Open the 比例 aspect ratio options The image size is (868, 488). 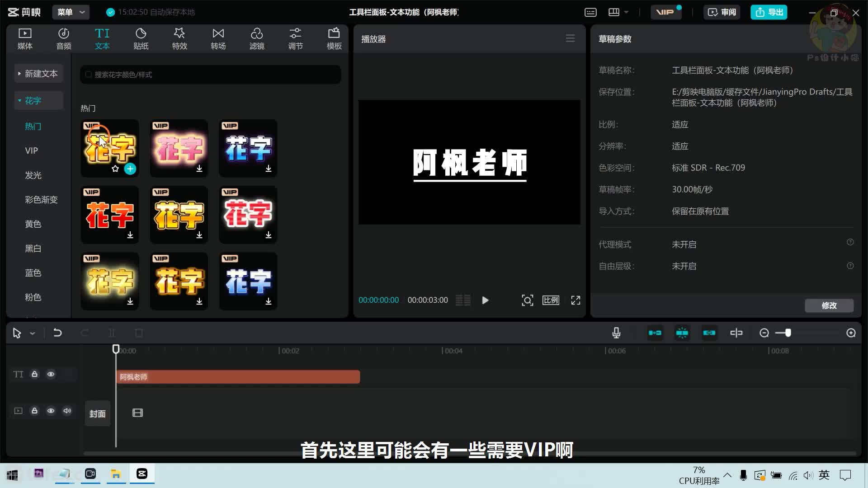coord(551,300)
